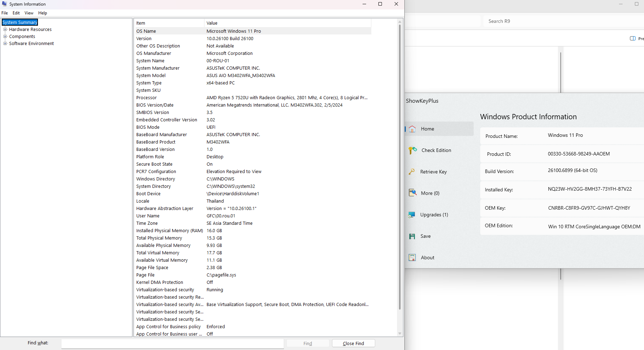Image resolution: width=644 pixels, height=350 pixels.
Task: Click the About icon in sidebar
Action: point(412,258)
